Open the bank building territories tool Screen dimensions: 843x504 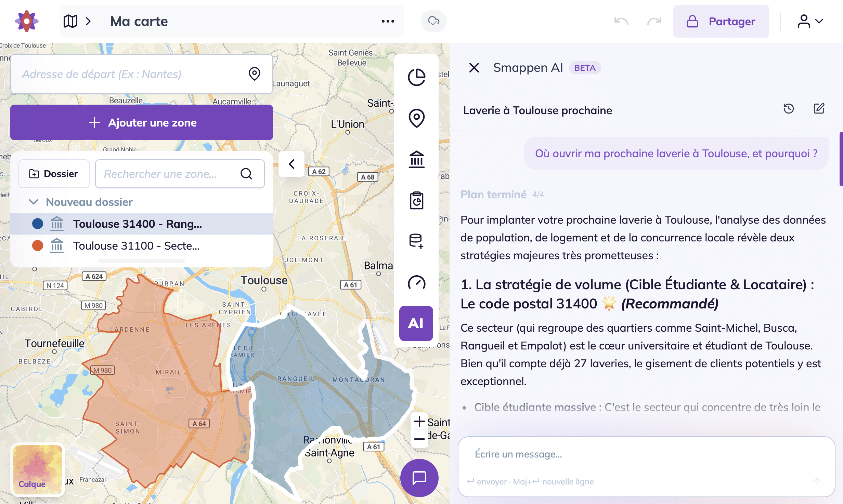416,159
